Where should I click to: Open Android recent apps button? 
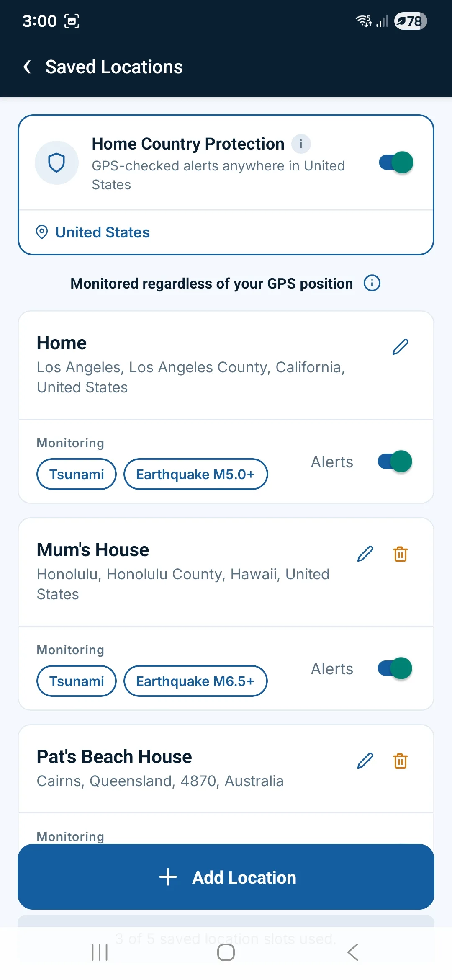100,952
